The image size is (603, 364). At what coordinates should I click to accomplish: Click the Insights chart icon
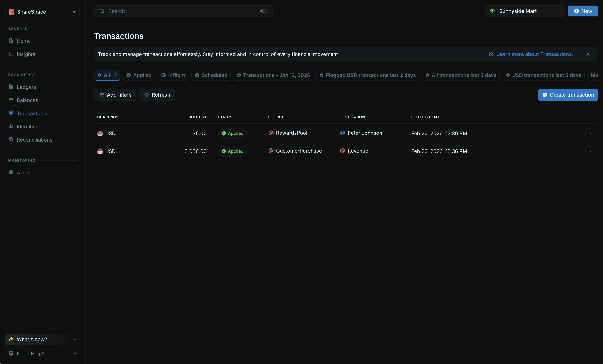(x=11, y=54)
